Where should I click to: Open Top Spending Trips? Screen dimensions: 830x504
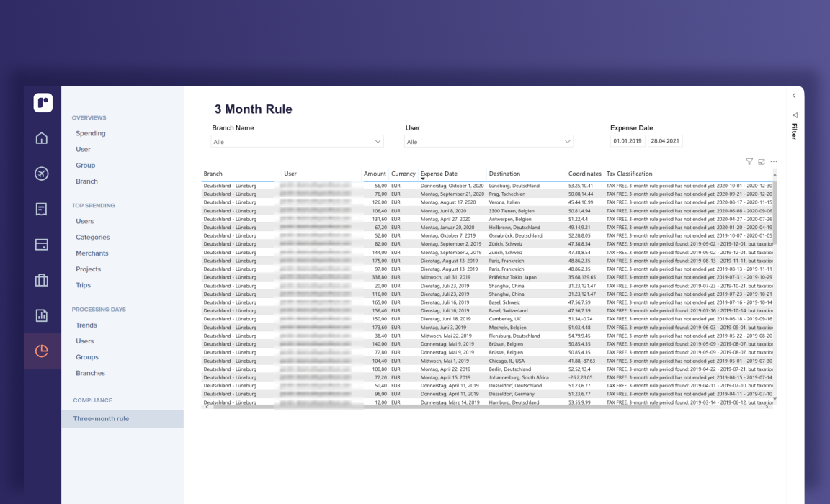(83, 284)
